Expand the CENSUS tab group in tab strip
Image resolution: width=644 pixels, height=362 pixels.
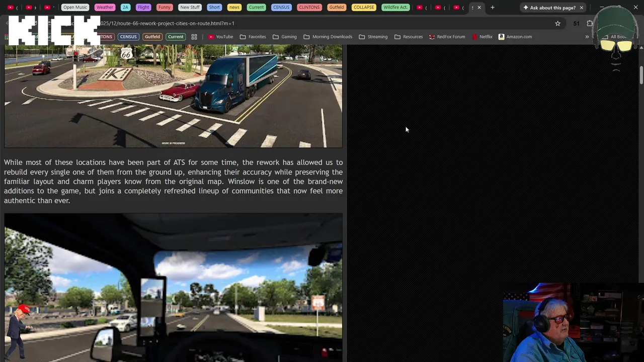pyautogui.click(x=281, y=8)
